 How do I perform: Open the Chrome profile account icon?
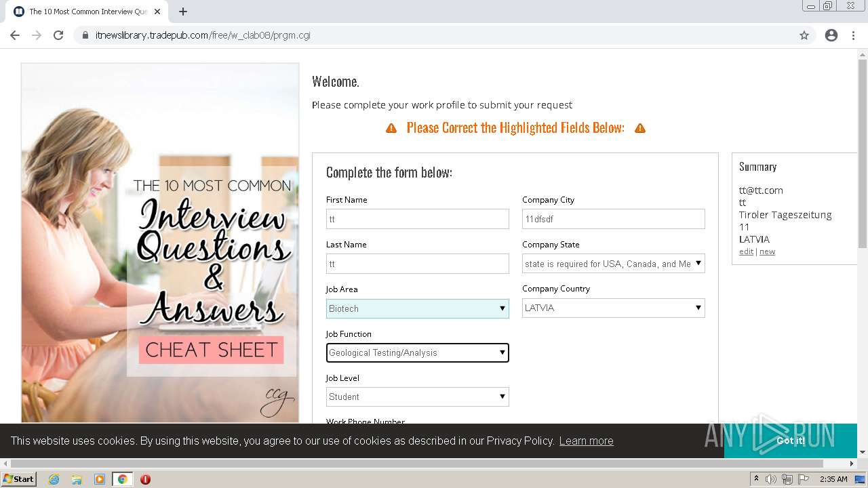tap(831, 35)
